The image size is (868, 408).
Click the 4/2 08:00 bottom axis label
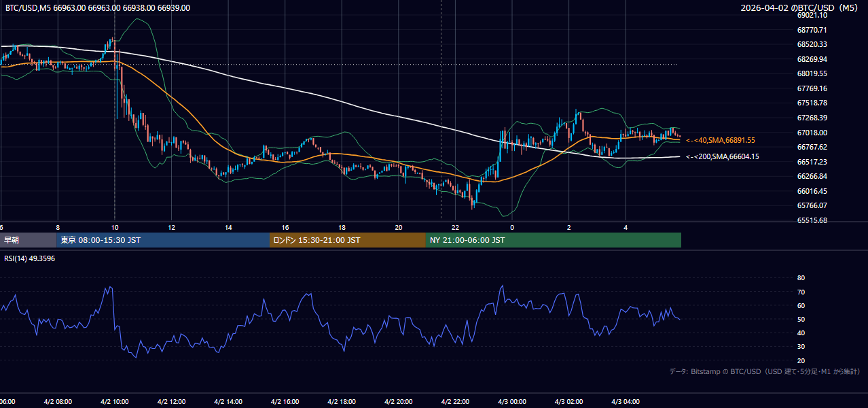(x=58, y=402)
